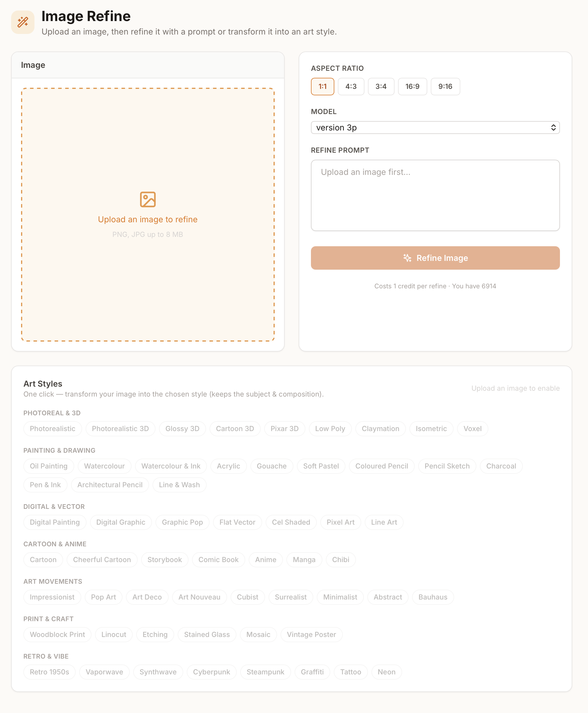Select the 16:9 aspect ratio
Screen dimensions: 588x713
[412, 86]
